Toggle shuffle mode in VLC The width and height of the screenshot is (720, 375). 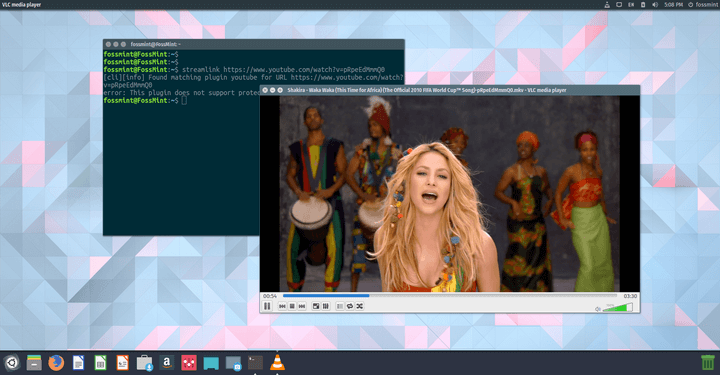pyautogui.click(x=360, y=306)
